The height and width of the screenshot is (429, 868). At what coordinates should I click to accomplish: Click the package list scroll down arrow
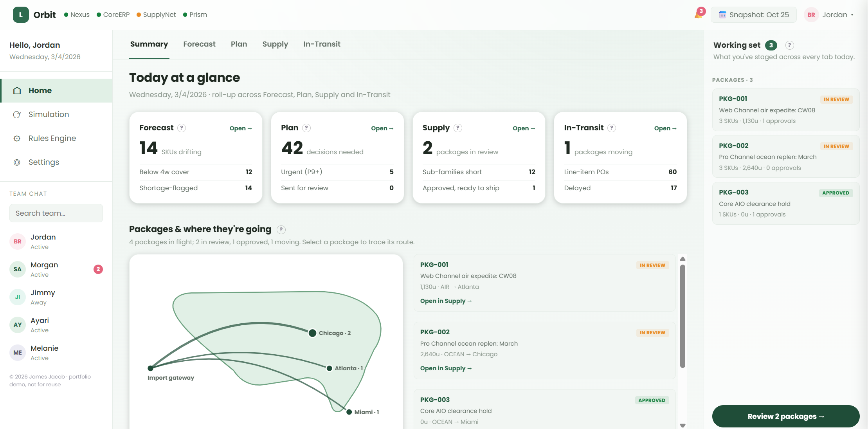click(683, 425)
